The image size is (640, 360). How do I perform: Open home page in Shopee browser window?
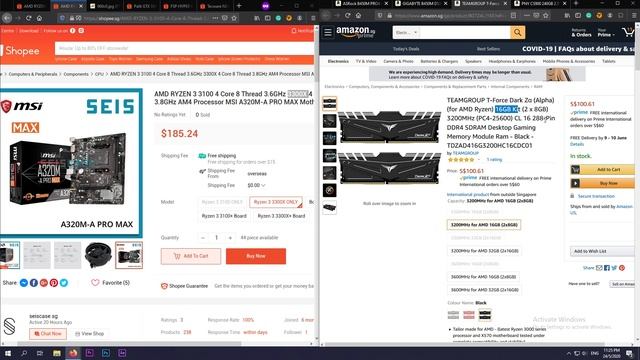coord(39,18)
